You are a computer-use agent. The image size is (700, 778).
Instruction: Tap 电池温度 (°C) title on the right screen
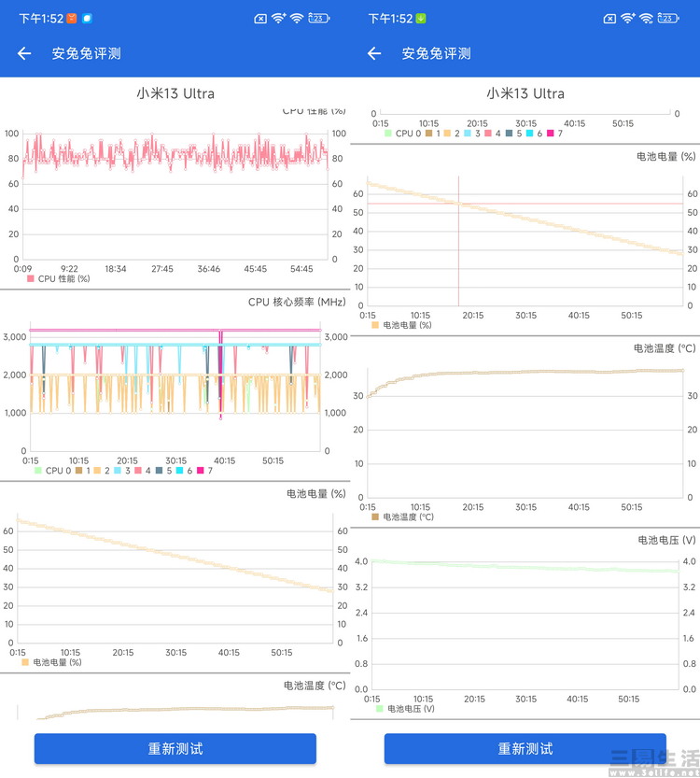tap(665, 348)
